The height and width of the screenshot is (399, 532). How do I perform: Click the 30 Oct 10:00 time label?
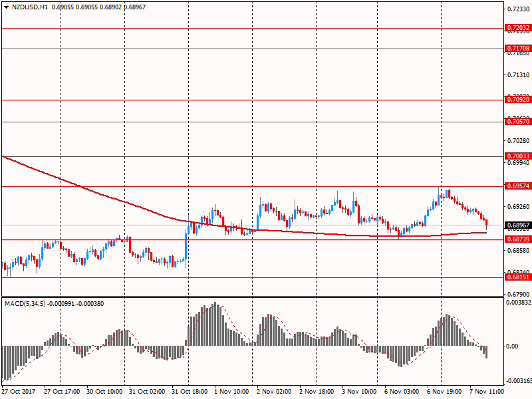pos(104,391)
